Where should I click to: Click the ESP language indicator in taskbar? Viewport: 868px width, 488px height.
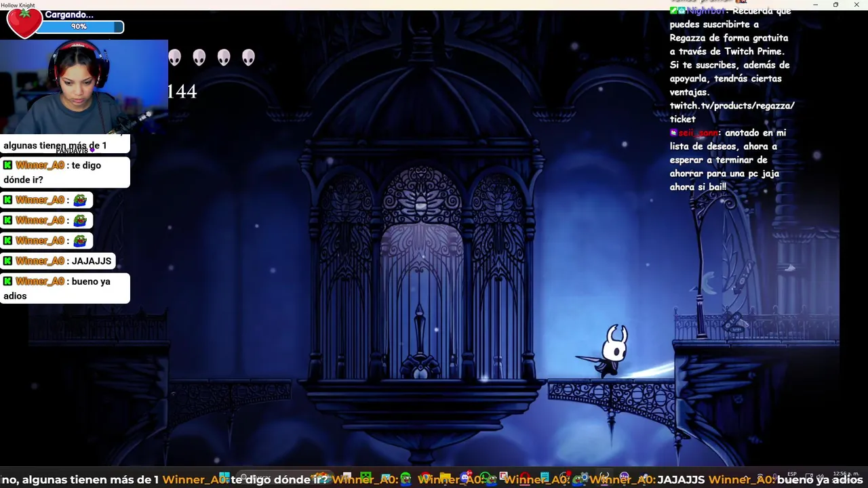(x=791, y=474)
